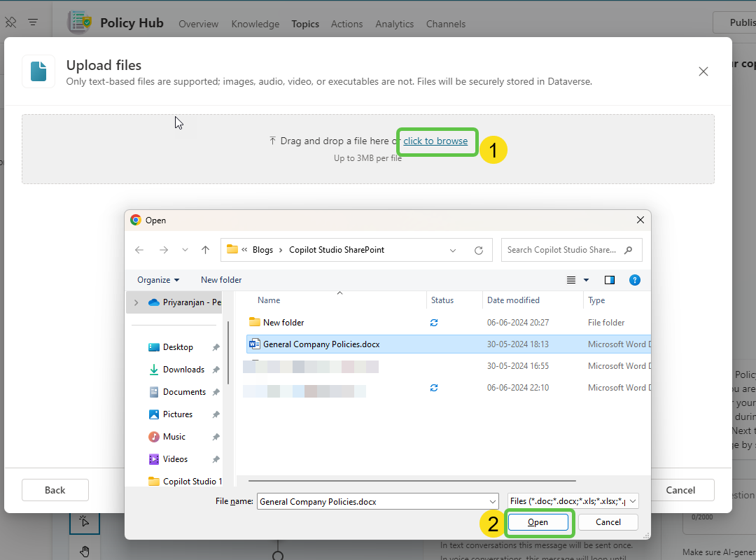Expand the File name combo box dropdown
This screenshot has width=756, height=560.
click(492, 501)
